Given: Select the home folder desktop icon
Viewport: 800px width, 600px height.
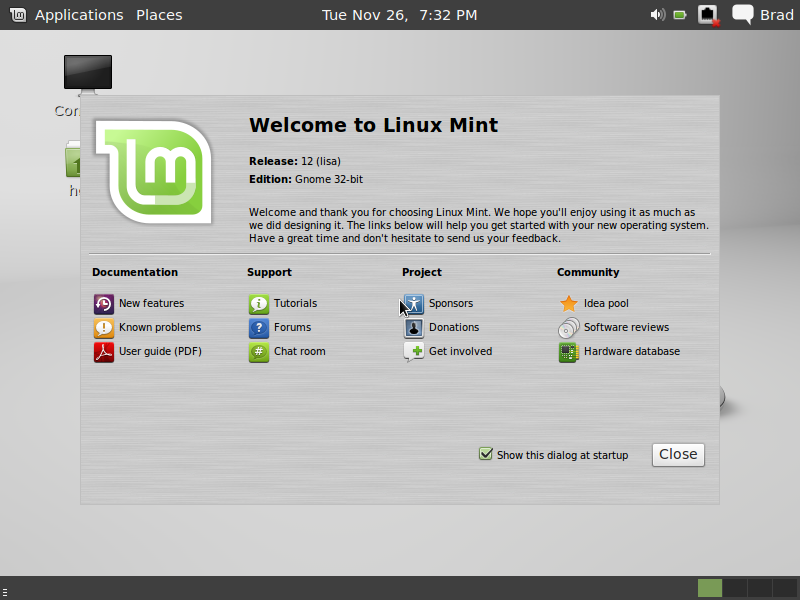Looking at the screenshot, I should [x=73, y=159].
